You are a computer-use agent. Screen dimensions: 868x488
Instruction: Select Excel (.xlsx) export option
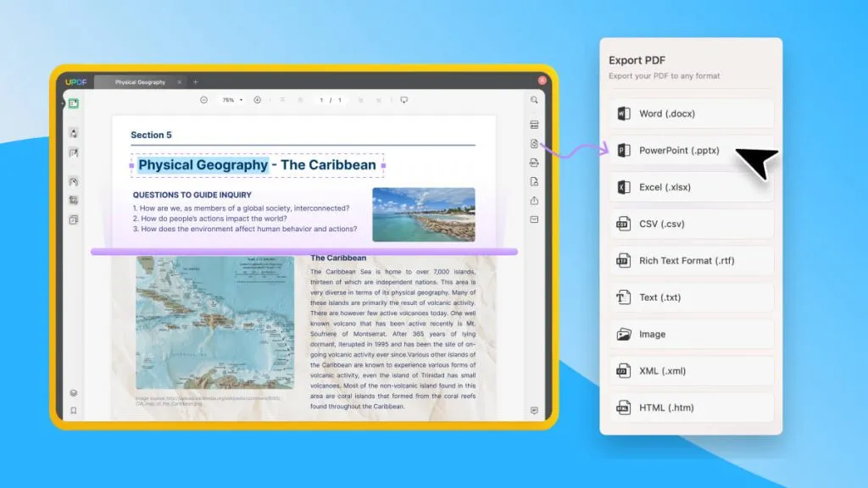(x=692, y=187)
